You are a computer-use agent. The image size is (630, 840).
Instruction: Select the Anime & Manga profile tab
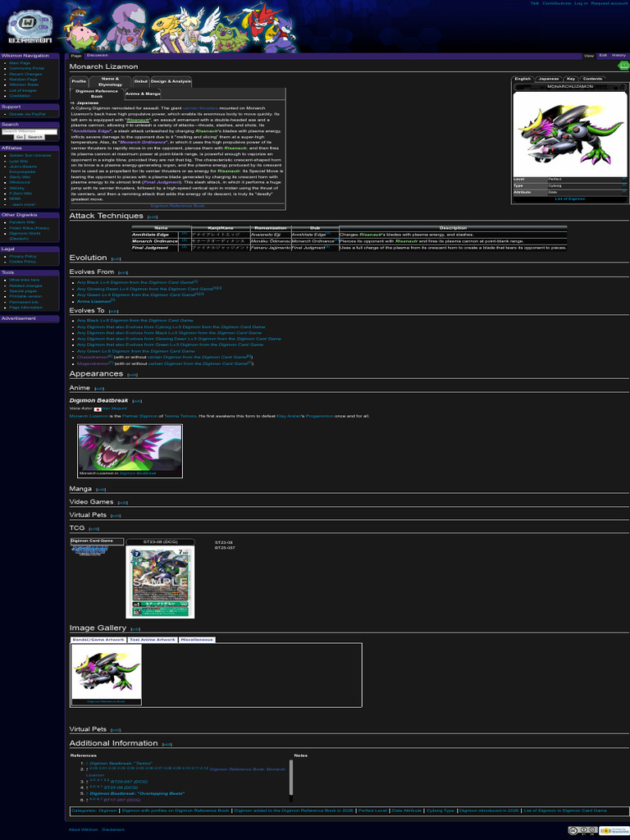(143, 94)
